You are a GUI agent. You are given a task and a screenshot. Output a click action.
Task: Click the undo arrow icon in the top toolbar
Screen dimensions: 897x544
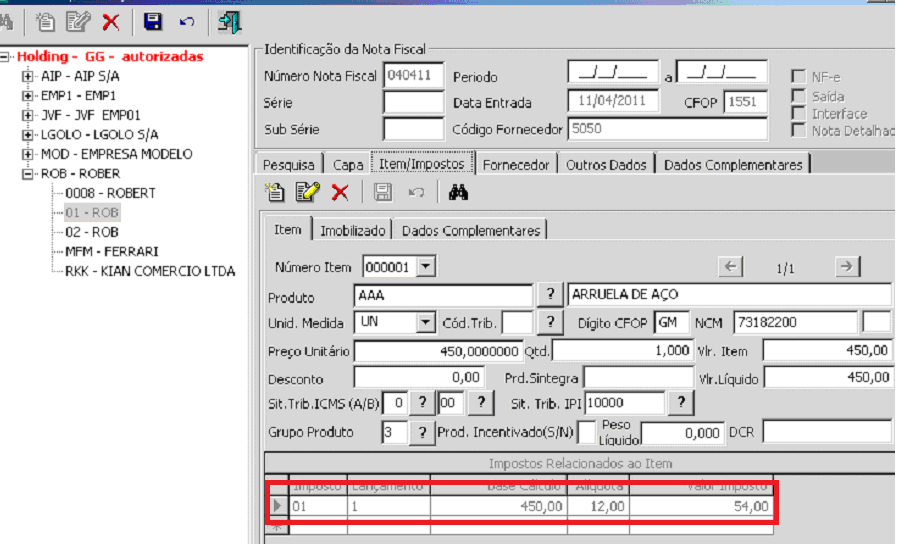(187, 21)
